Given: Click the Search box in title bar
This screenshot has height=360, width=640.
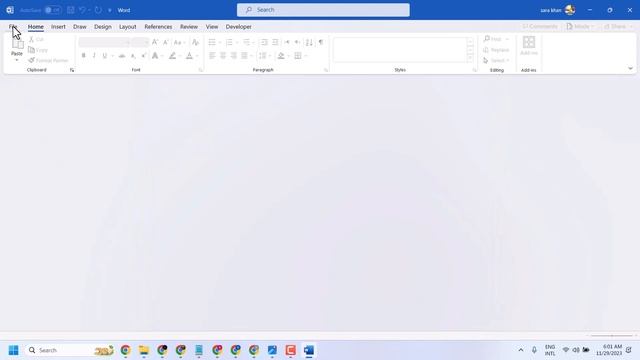Looking at the screenshot, I should click(323, 10).
